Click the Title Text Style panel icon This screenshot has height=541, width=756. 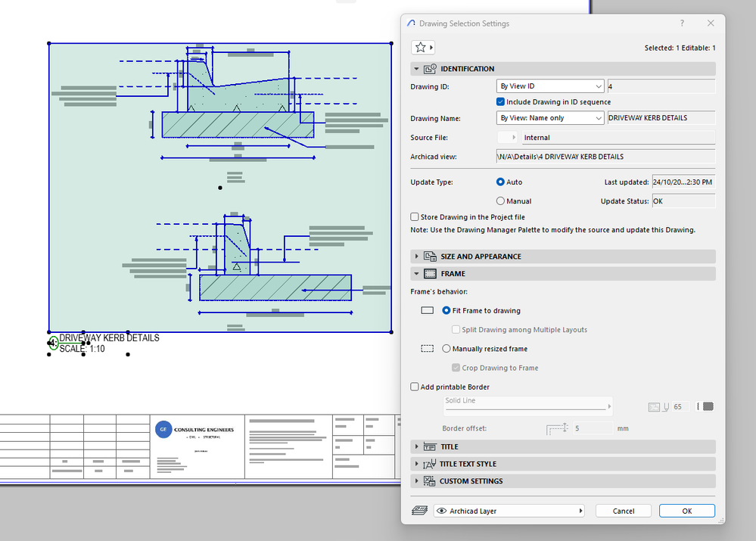point(430,464)
